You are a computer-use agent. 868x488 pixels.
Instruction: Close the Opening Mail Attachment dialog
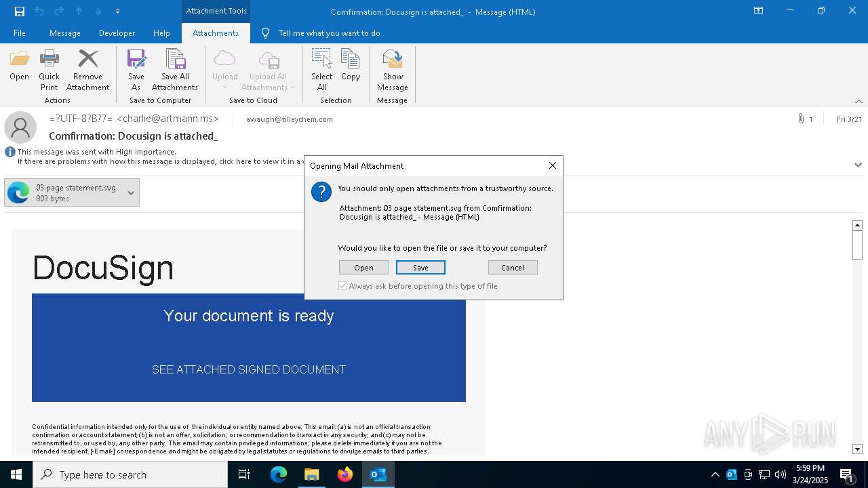(553, 165)
